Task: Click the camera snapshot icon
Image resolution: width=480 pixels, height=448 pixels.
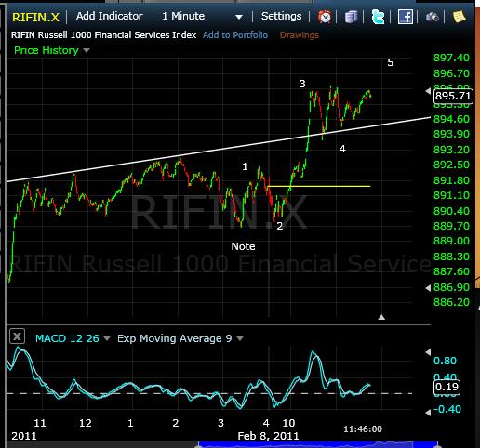Action: 432,17
